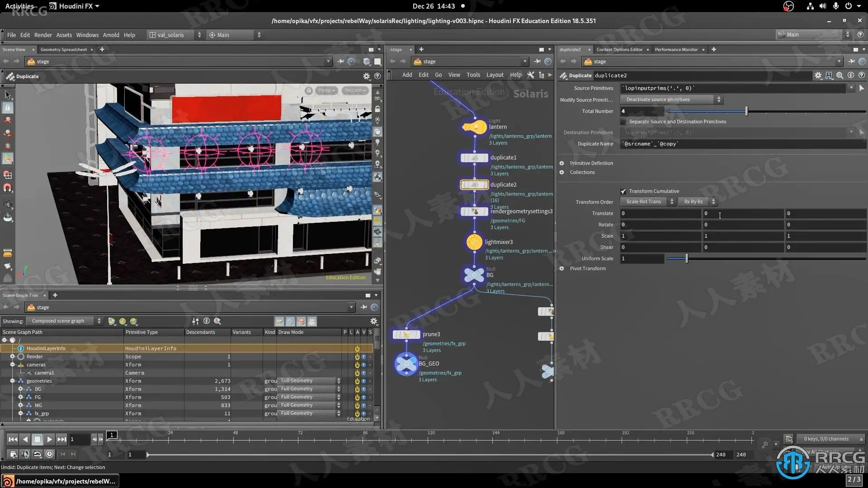The height and width of the screenshot is (488, 868).
Task: Open the Render menu
Action: (x=43, y=35)
